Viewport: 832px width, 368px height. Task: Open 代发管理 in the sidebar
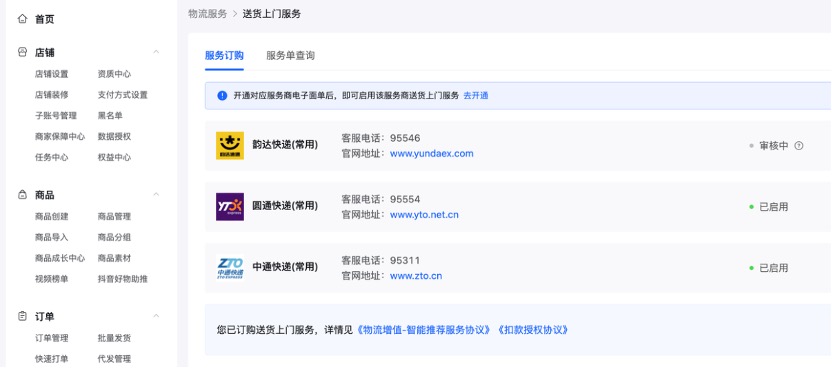114,359
